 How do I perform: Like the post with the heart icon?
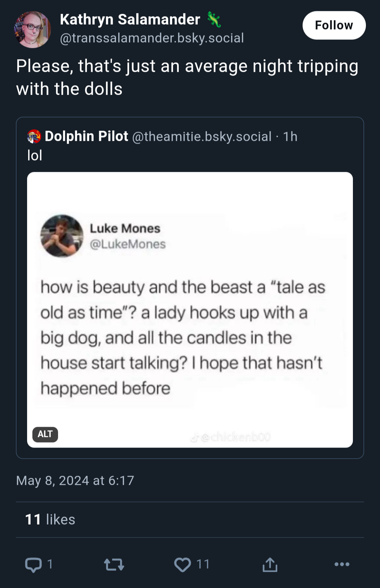point(183,565)
